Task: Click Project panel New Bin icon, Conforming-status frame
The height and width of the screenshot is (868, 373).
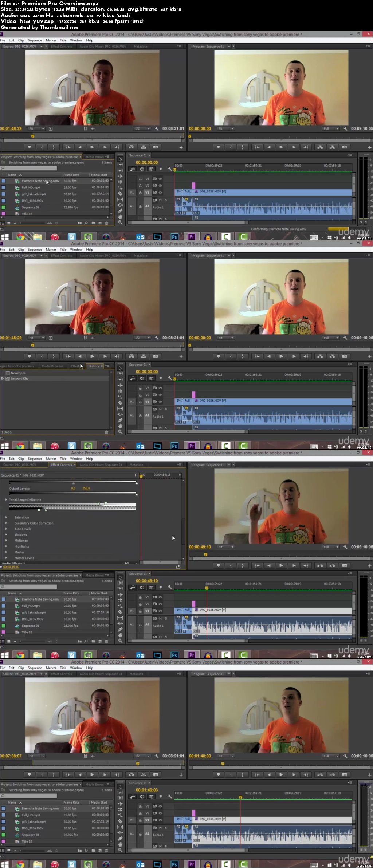Action: coord(93,223)
